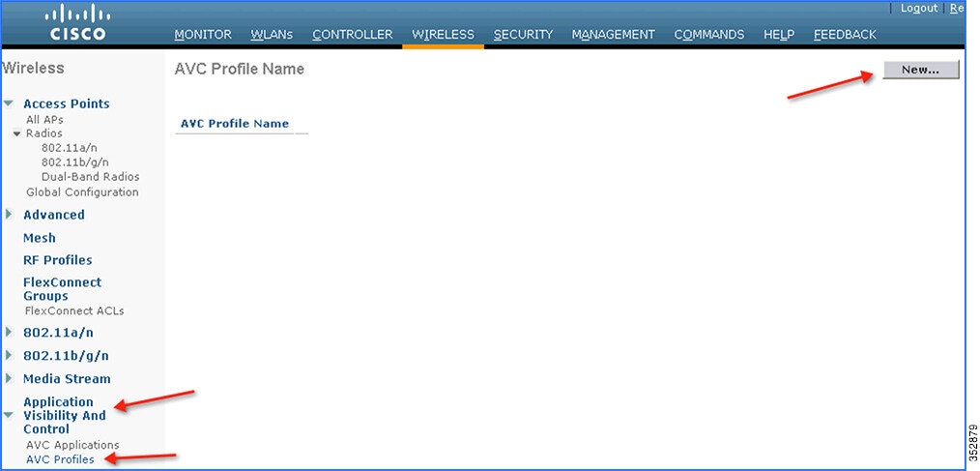Open All APs page

[44, 120]
